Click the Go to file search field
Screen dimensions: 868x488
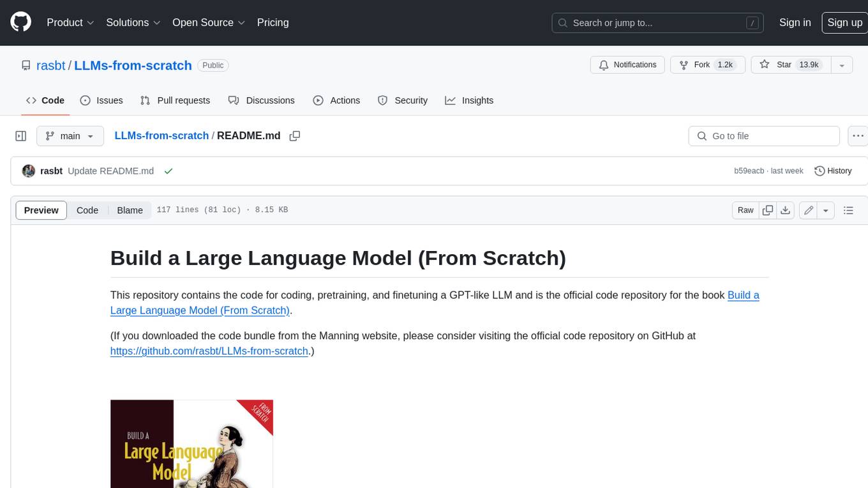[x=763, y=136]
